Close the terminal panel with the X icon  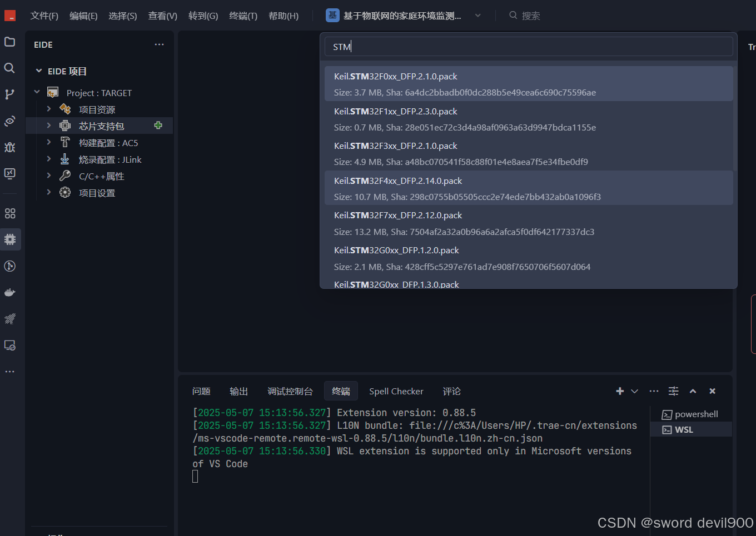coord(712,391)
